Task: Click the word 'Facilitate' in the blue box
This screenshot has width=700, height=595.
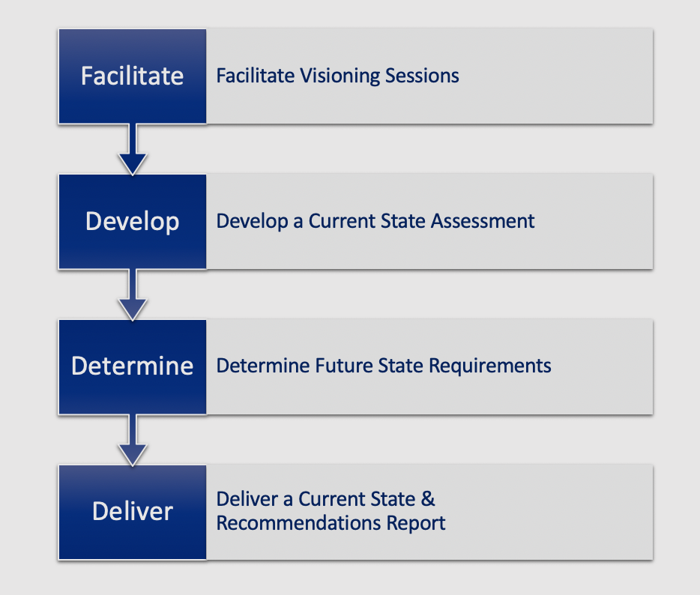Action: click(x=132, y=76)
